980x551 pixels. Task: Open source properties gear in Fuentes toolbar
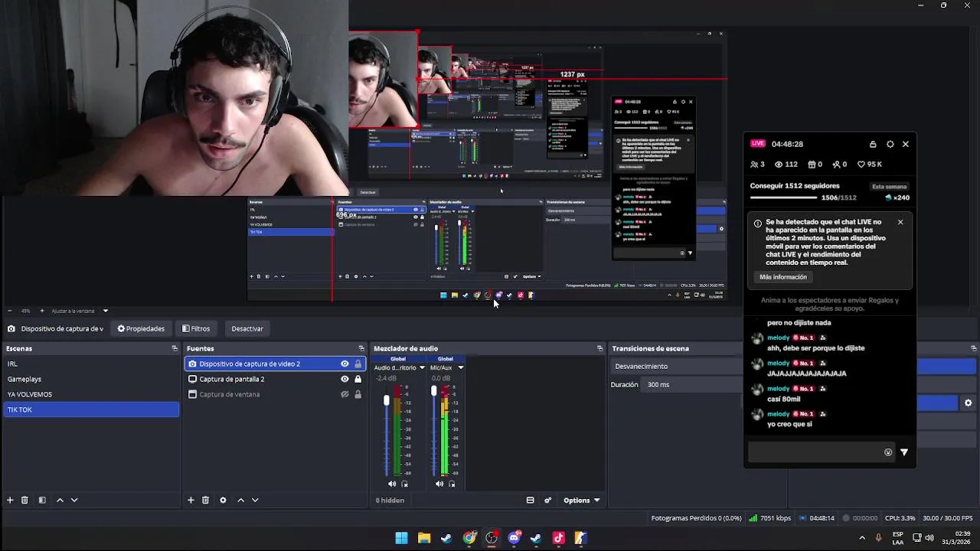[x=223, y=500]
